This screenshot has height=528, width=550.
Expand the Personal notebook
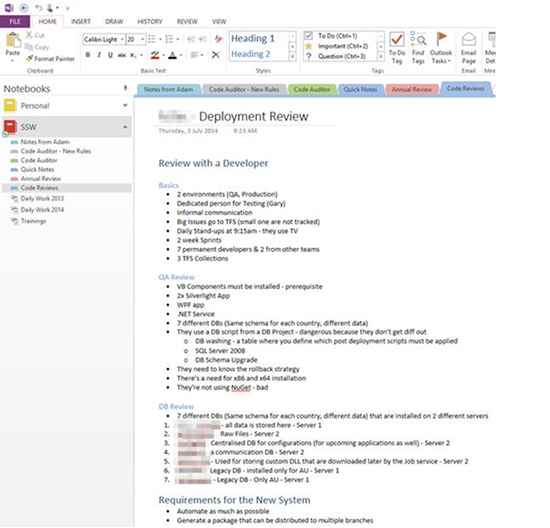(125, 105)
